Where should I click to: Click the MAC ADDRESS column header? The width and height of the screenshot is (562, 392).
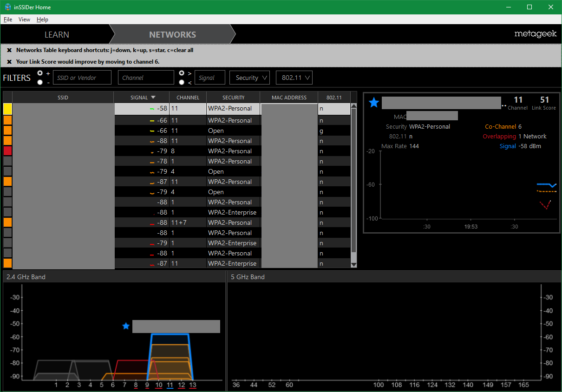tap(289, 98)
